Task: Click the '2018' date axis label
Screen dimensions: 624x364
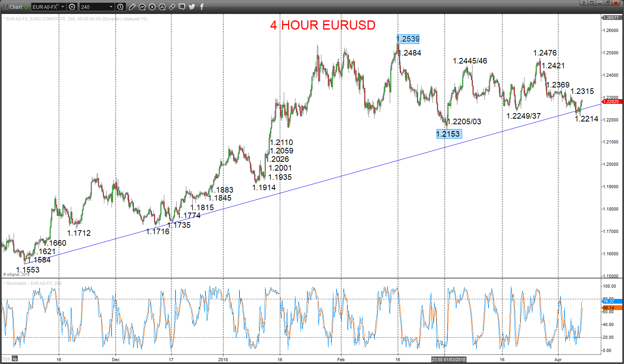Action: pyautogui.click(x=223, y=360)
